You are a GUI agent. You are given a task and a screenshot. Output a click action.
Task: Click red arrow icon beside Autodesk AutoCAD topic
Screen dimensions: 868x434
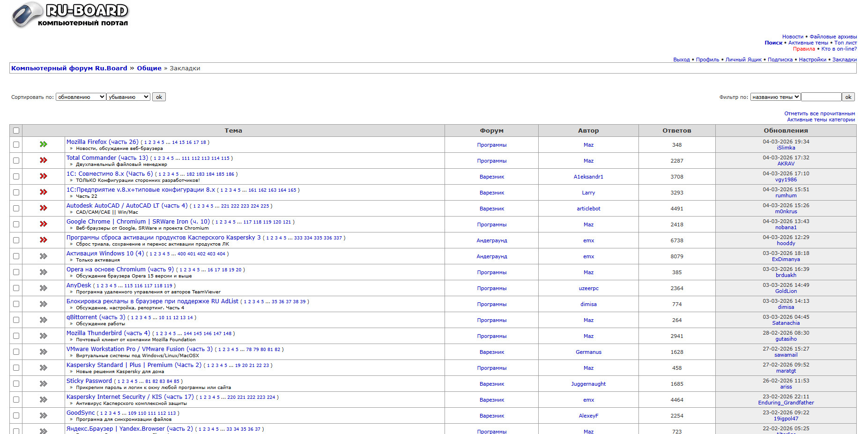pos(44,208)
